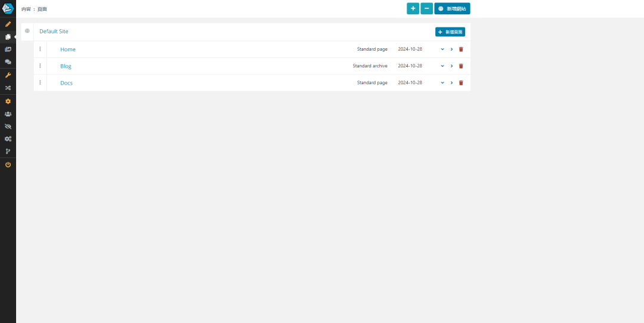Click the 新增頁面 add page button
644x323 pixels.
coord(450,32)
